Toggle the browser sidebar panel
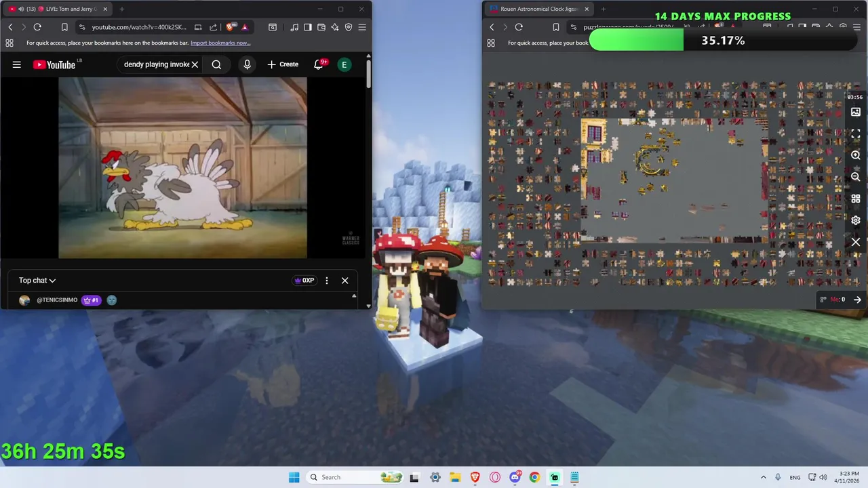The height and width of the screenshot is (488, 868). click(x=308, y=27)
